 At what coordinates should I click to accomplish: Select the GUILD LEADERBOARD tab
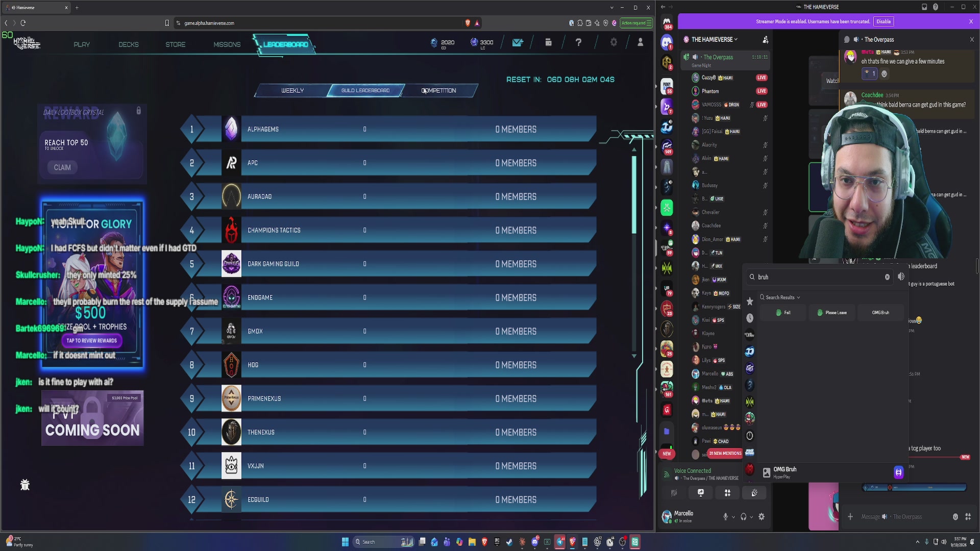click(x=365, y=90)
